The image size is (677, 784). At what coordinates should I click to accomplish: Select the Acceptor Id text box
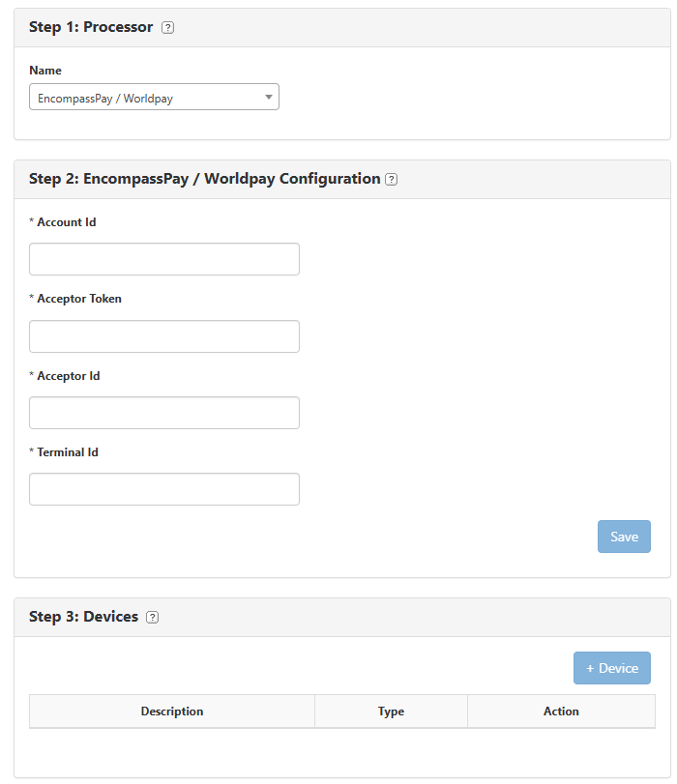pos(164,413)
